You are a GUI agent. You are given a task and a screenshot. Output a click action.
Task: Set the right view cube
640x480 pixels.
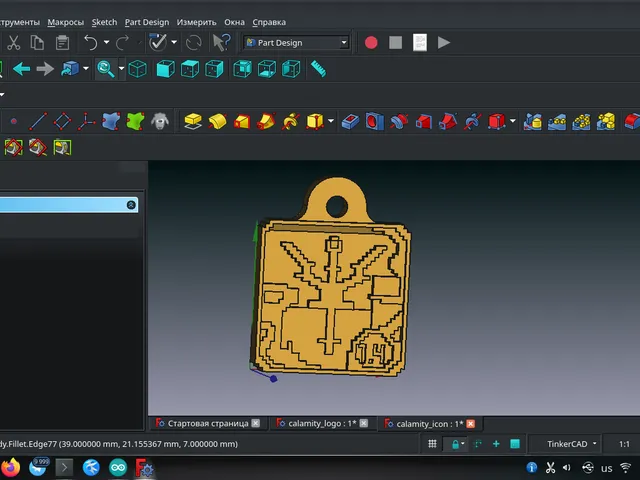pos(214,69)
